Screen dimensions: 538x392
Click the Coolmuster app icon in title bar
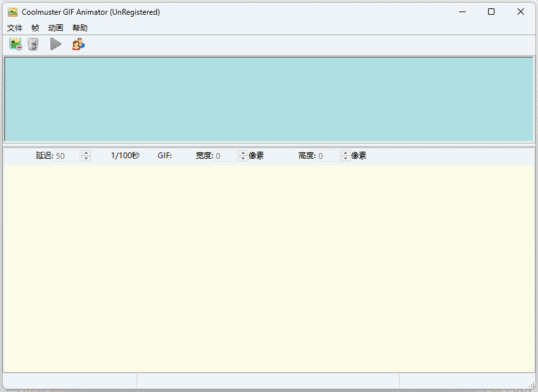[x=12, y=12]
